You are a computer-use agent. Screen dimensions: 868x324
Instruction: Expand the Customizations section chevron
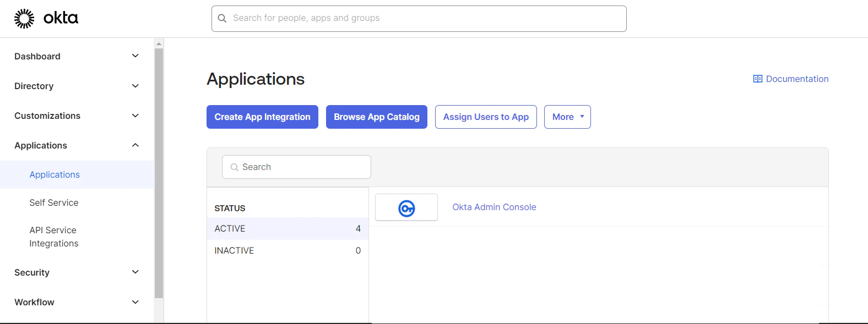[x=135, y=116]
